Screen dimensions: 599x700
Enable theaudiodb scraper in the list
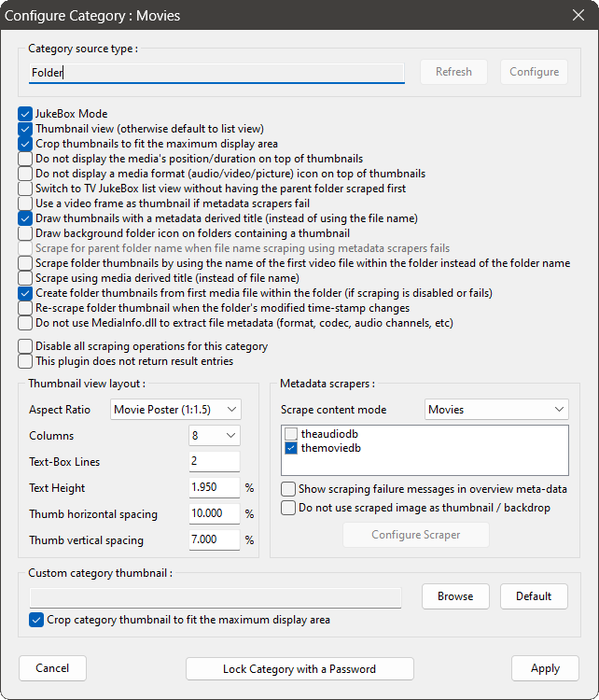(291, 434)
